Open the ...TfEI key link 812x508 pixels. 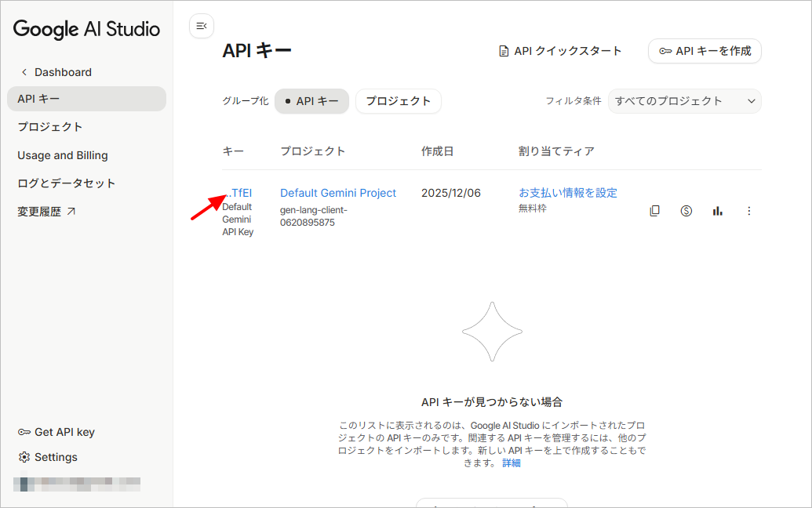(238, 192)
